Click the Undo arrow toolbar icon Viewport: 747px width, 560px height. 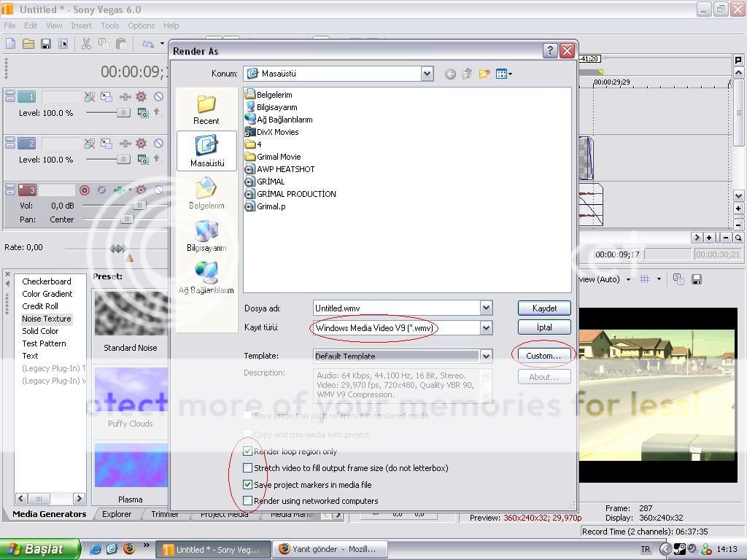click(x=147, y=44)
